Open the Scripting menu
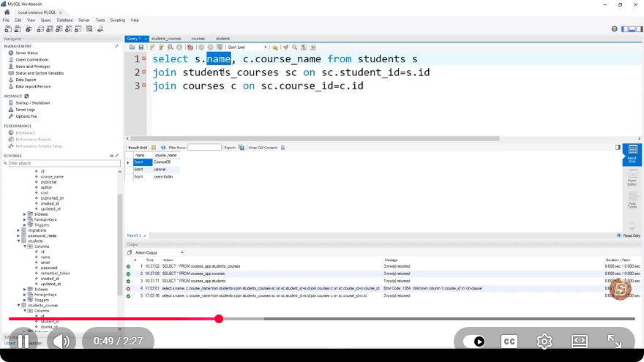 click(x=118, y=20)
